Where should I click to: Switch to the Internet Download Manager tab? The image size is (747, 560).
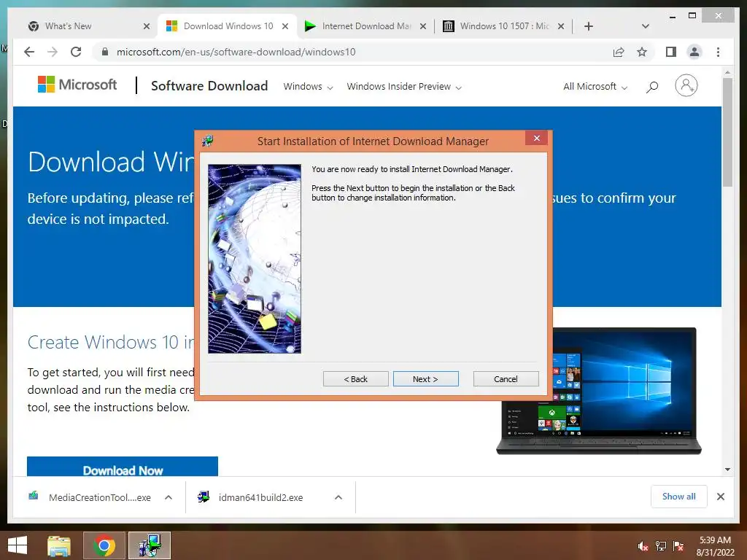[x=366, y=26]
